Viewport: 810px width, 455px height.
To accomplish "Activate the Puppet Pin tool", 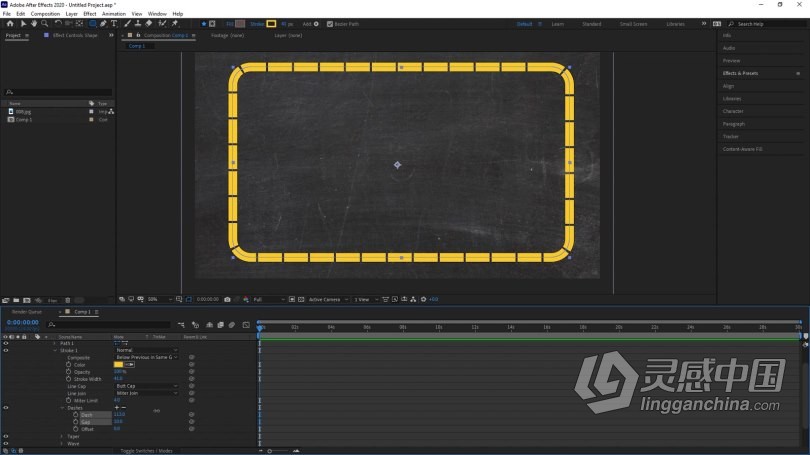I will pos(175,24).
